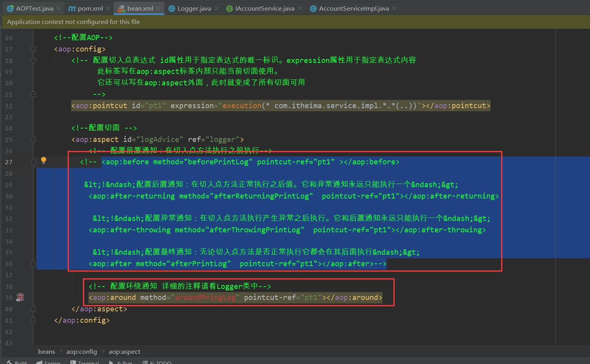Click the closing </aop:config> tag
Screen dimensions: 590x364
(x=82, y=320)
